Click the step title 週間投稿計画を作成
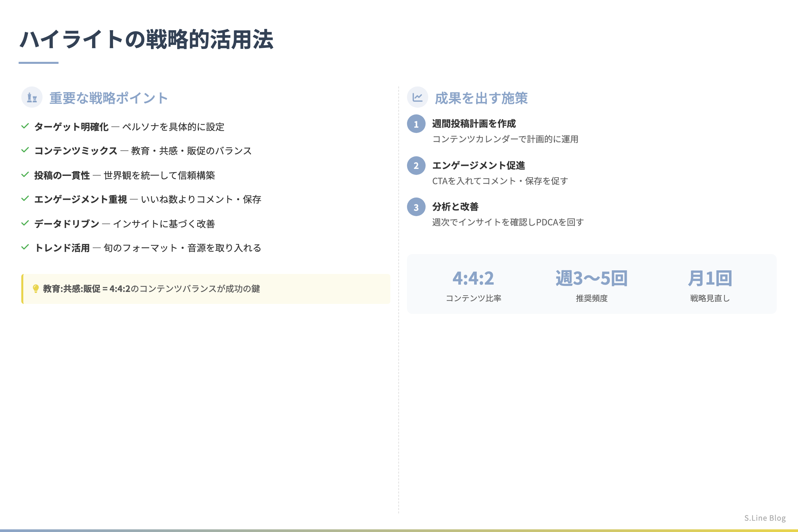Image resolution: width=798 pixels, height=532 pixels. pos(474,123)
